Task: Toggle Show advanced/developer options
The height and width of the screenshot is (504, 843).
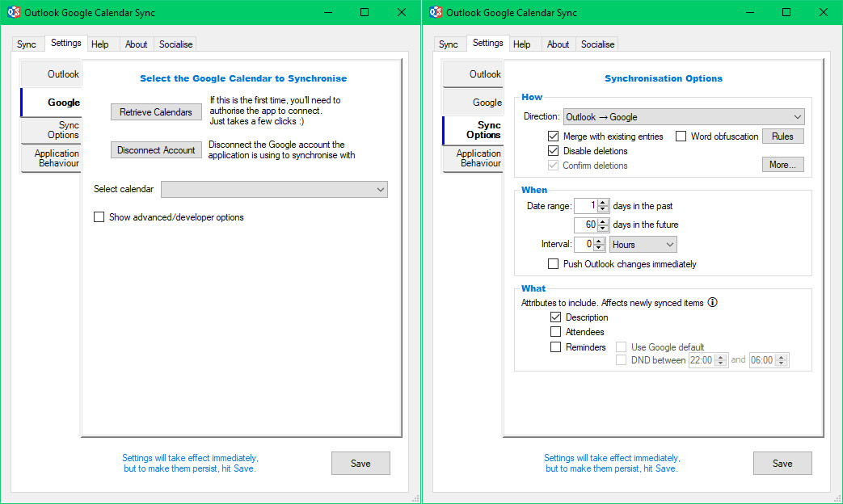Action: 99,216
